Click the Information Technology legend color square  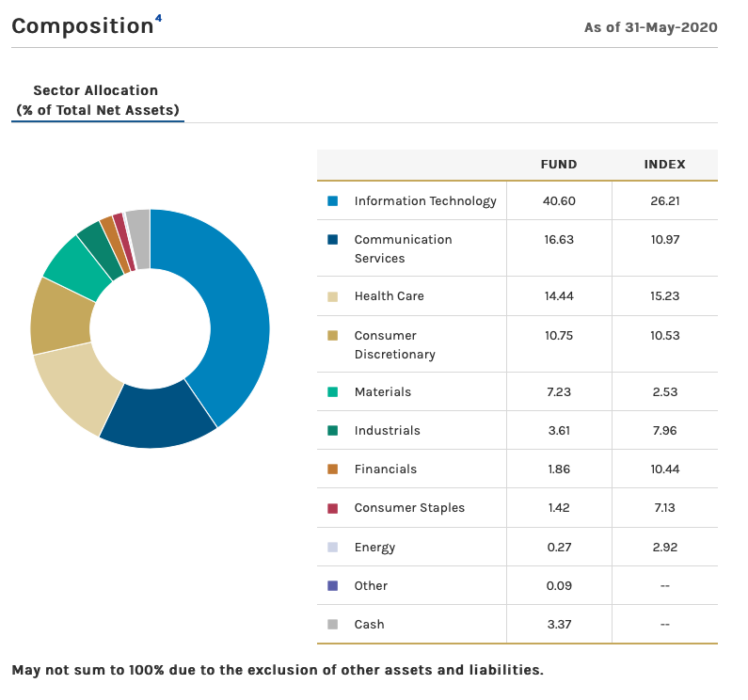pyautogui.click(x=332, y=200)
